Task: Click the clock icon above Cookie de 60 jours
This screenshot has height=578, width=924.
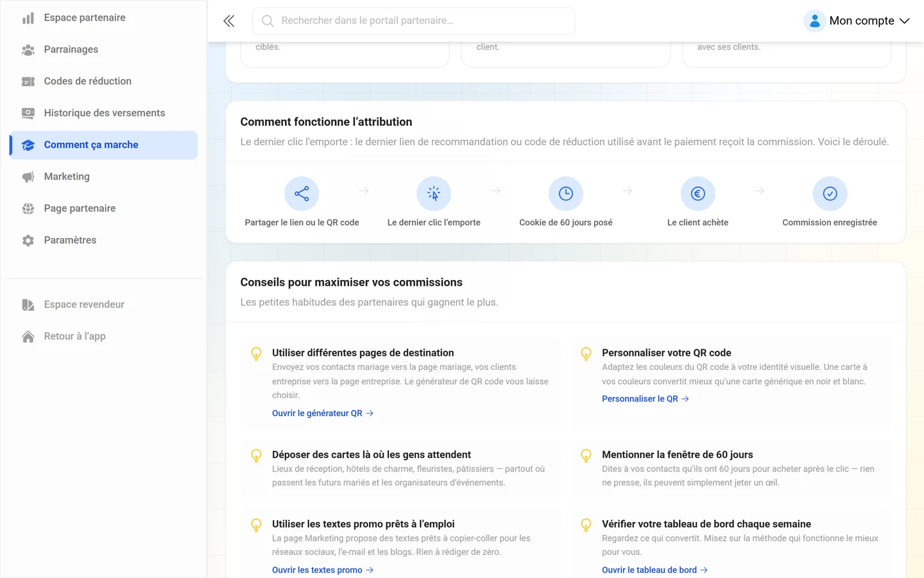Action: click(566, 193)
